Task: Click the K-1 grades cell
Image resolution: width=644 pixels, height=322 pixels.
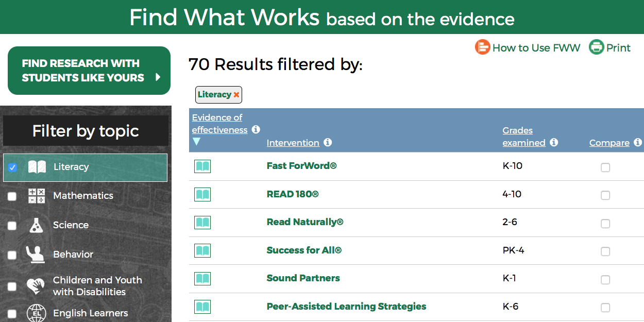Action: 509,278
